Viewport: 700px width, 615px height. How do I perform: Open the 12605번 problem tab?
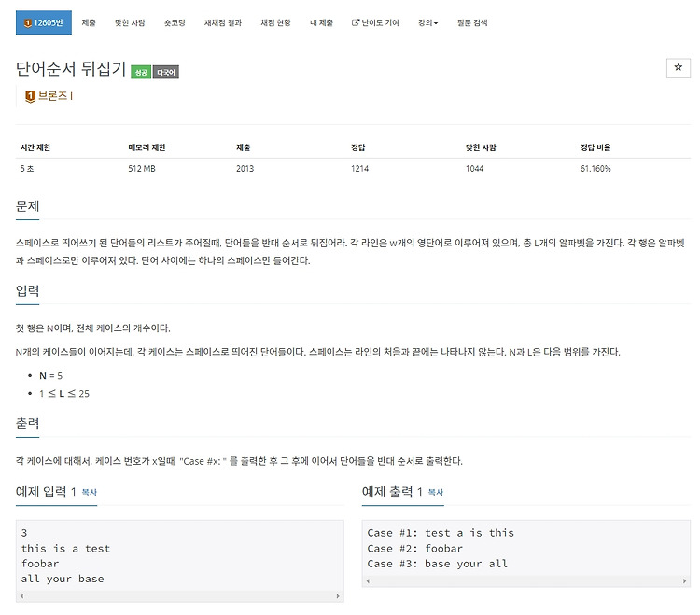pyautogui.click(x=44, y=22)
